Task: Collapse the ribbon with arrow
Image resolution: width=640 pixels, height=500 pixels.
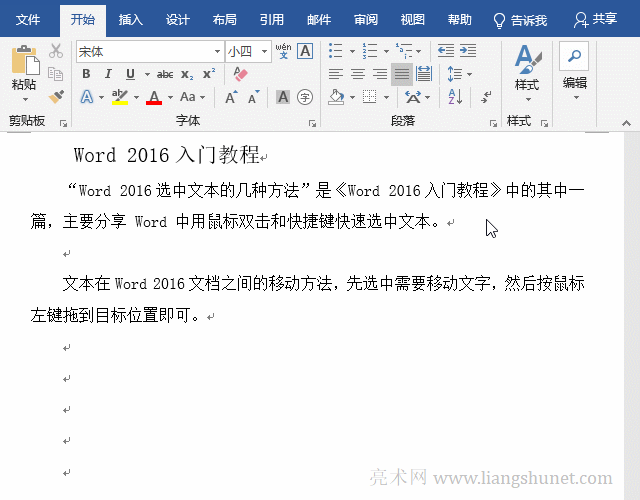Action: point(626,123)
